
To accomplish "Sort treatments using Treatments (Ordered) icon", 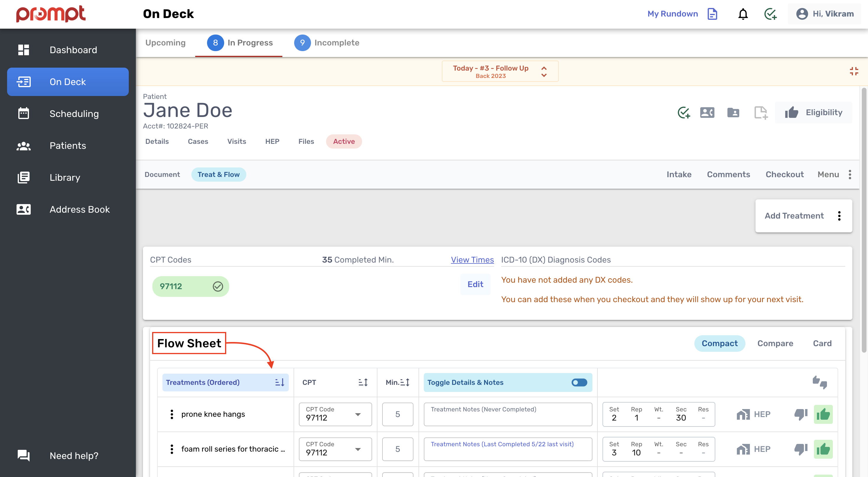I will (279, 382).
